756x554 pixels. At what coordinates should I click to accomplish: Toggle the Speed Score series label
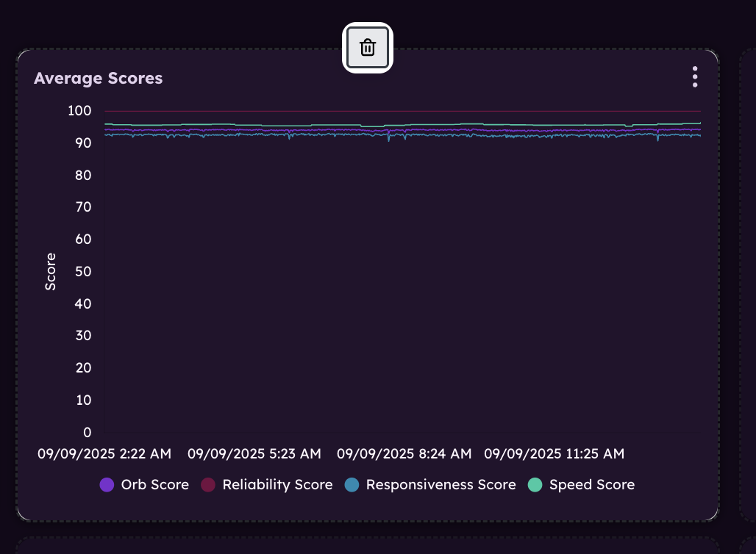point(591,485)
